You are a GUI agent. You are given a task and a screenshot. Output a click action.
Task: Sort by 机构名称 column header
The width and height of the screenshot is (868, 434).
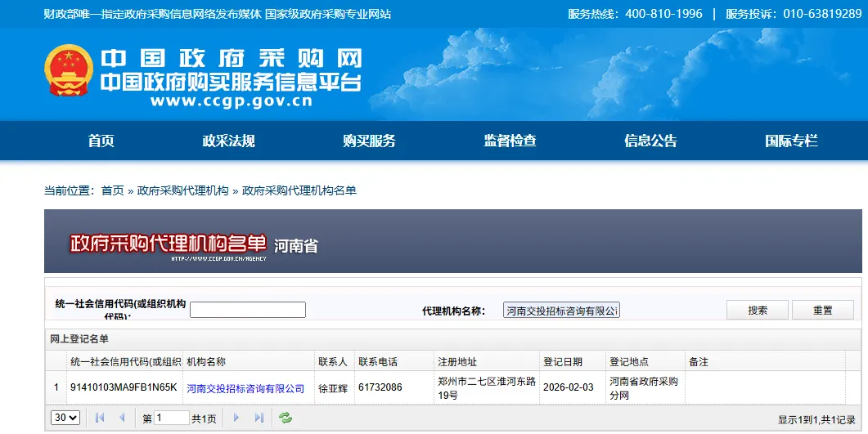(x=249, y=361)
